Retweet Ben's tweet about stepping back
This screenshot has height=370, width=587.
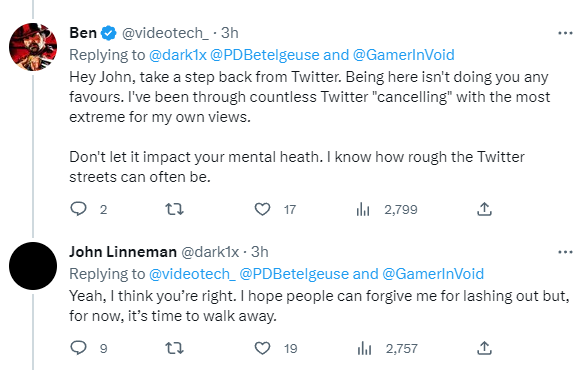coord(174,209)
